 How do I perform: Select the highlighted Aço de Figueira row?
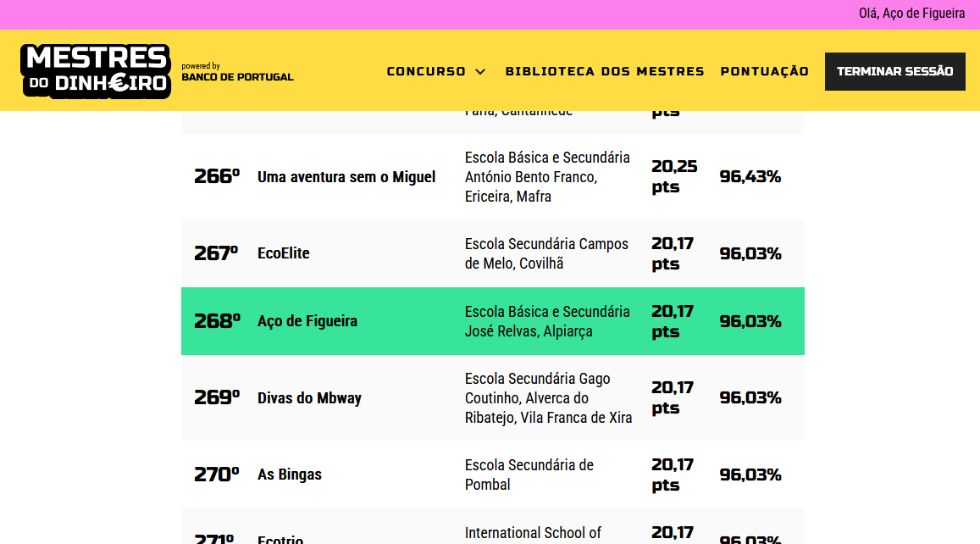pos(492,321)
